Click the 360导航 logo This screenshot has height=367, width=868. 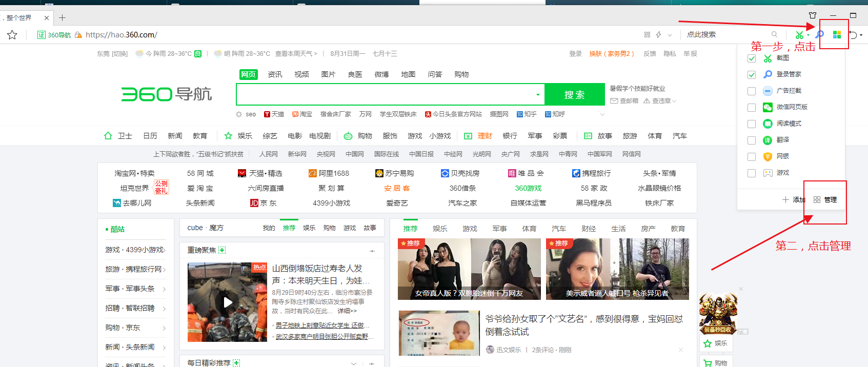point(167,94)
